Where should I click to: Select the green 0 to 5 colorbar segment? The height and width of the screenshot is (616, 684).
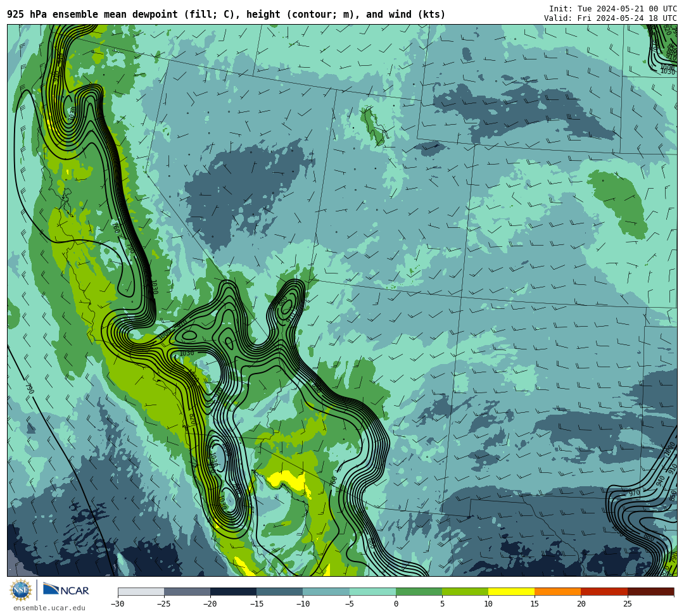coord(419,591)
